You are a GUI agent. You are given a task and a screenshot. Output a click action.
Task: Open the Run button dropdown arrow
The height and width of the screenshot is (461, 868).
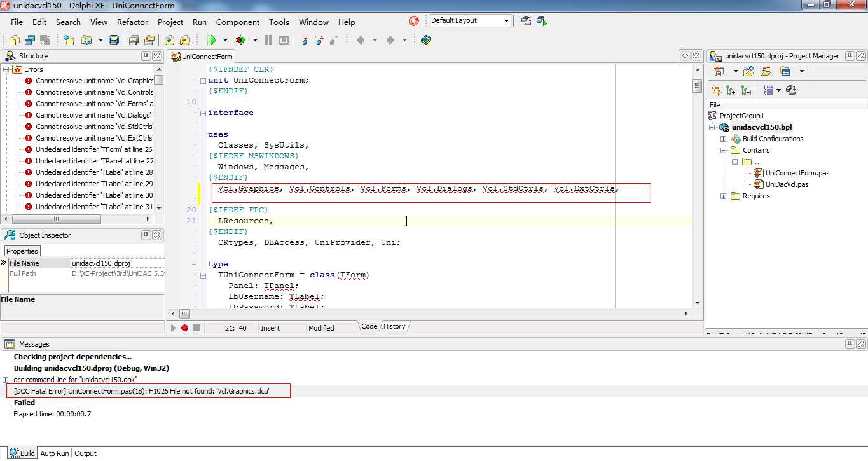(x=225, y=40)
